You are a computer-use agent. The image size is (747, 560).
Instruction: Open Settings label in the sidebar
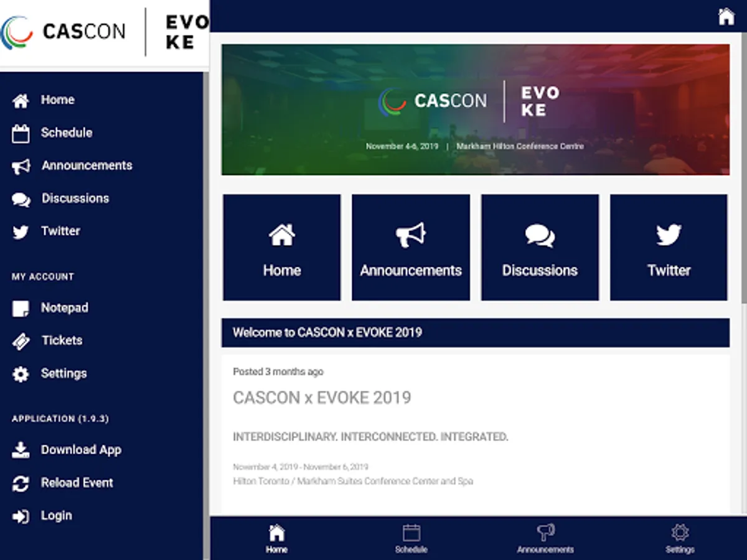pos(64,373)
